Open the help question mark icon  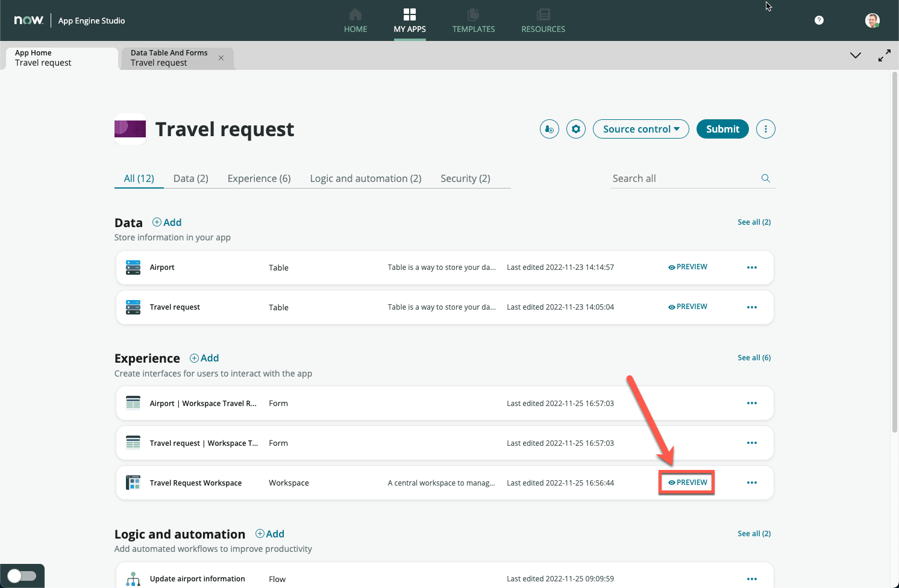click(x=819, y=20)
